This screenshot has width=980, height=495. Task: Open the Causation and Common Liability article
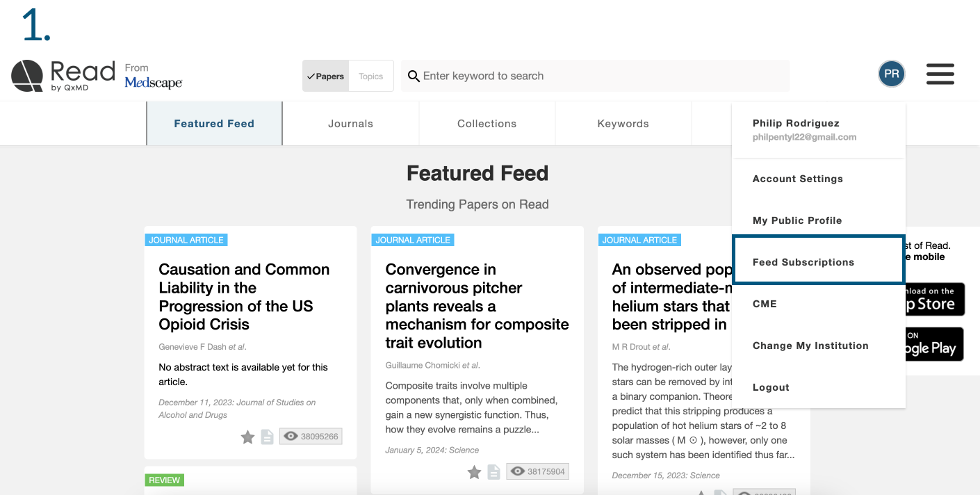click(x=244, y=297)
